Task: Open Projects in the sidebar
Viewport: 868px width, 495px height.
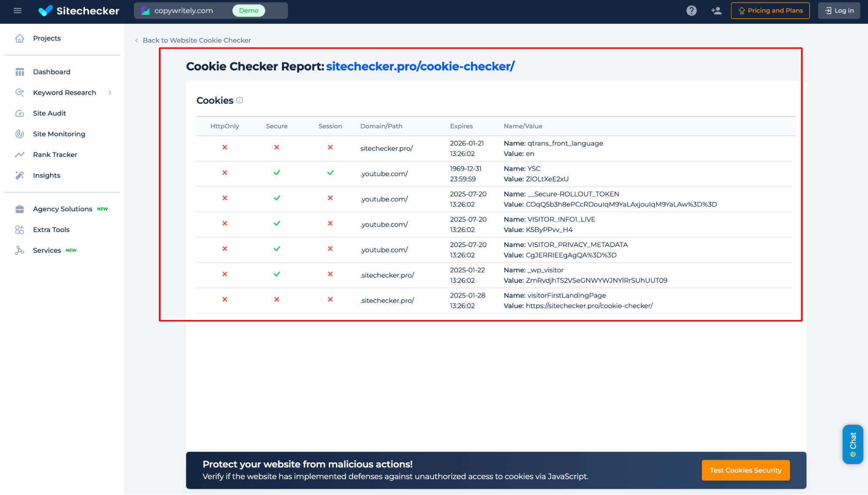Action: (47, 38)
